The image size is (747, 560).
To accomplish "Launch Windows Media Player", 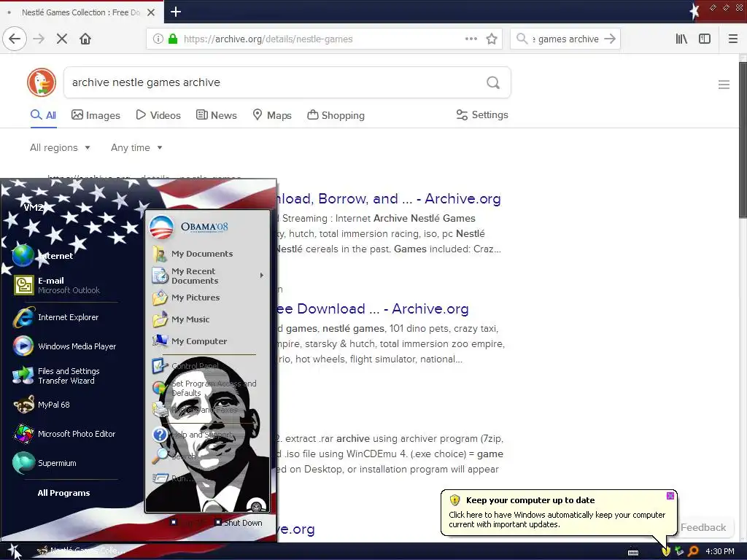I will click(65, 346).
